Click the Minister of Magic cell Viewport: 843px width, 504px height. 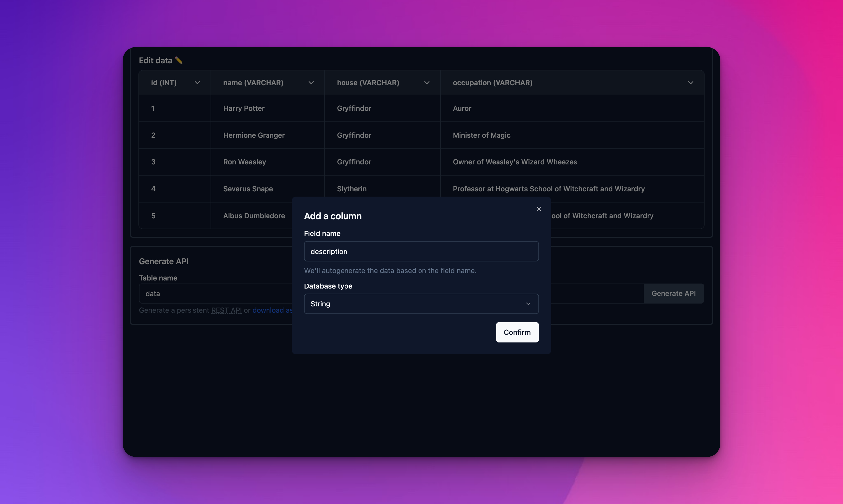[x=572, y=135]
